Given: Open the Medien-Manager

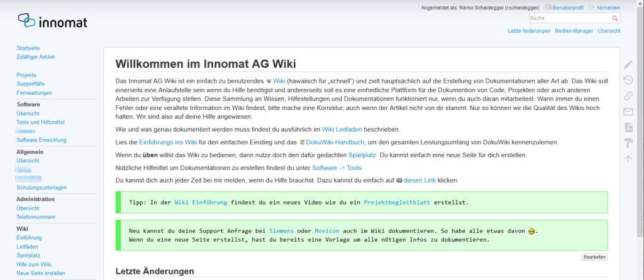Looking at the screenshot, I should tap(574, 31).
